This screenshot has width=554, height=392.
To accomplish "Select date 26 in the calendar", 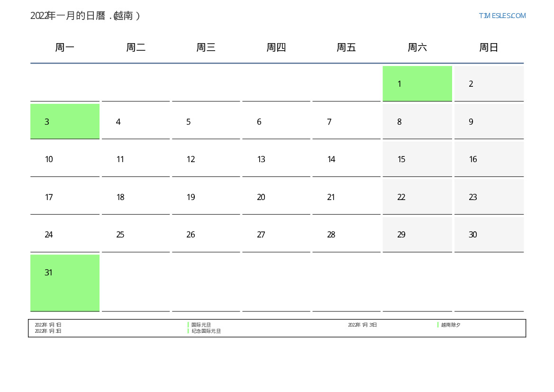I will [x=206, y=234].
